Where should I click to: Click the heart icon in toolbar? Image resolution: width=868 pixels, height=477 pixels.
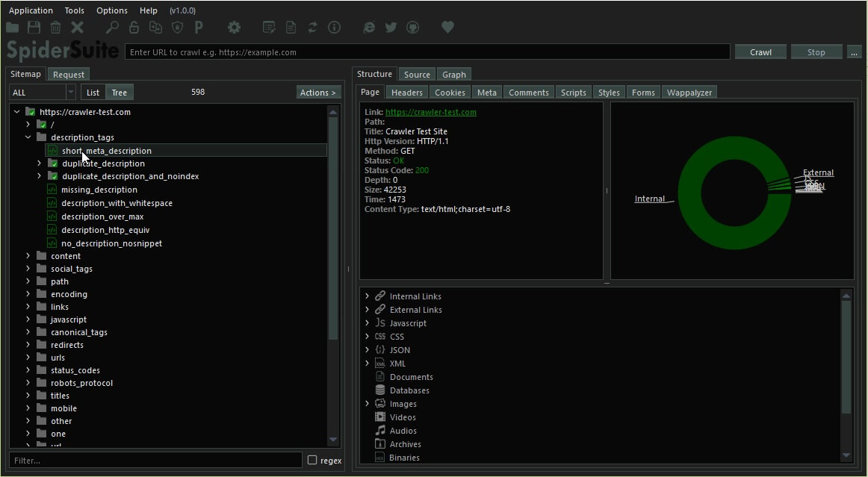pos(448,27)
